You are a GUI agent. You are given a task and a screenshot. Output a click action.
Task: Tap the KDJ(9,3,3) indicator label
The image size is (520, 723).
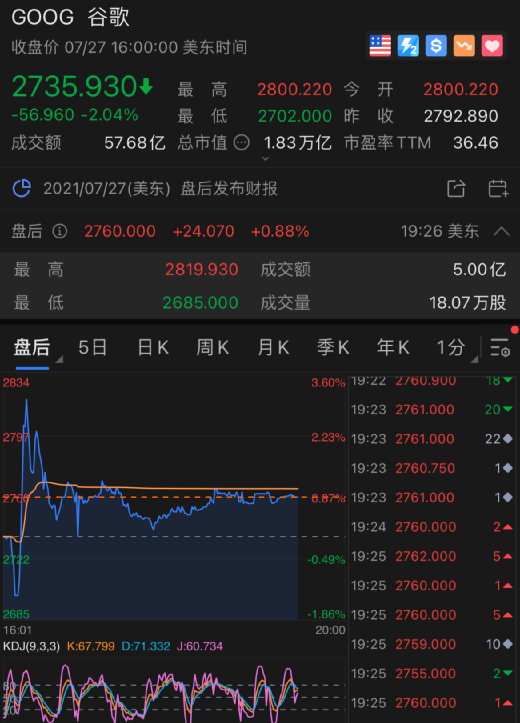[31, 646]
